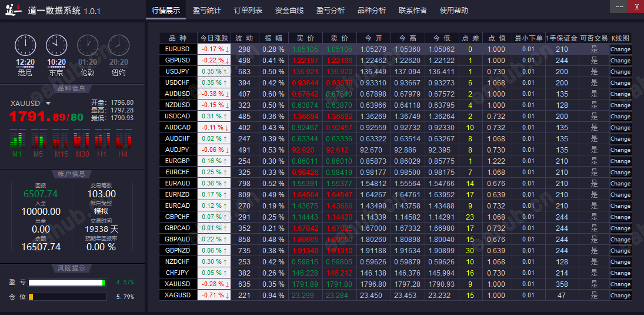The height and width of the screenshot is (315, 644).
Task: Click the H4 timeframe meter
Action: [x=124, y=140]
